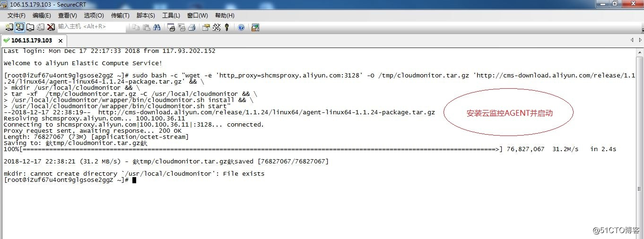Viewport: 644px width, 239px height.
Task: Open Session Options icon
Action: [206, 27]
